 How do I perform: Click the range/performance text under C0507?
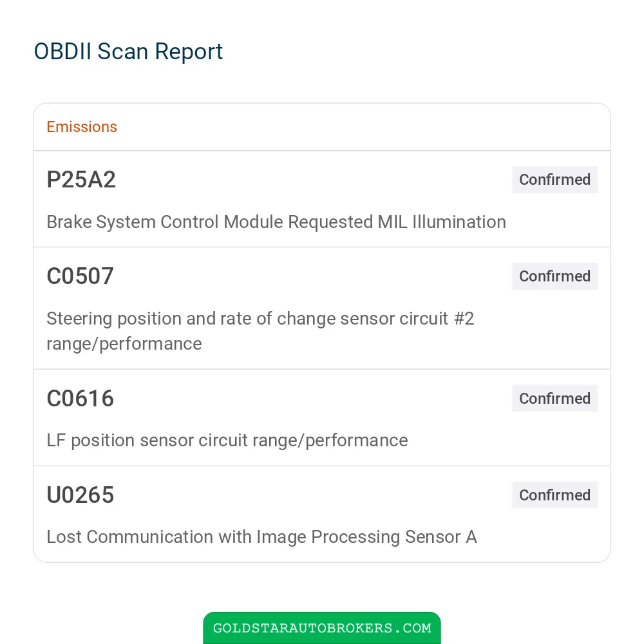point(124,344)
